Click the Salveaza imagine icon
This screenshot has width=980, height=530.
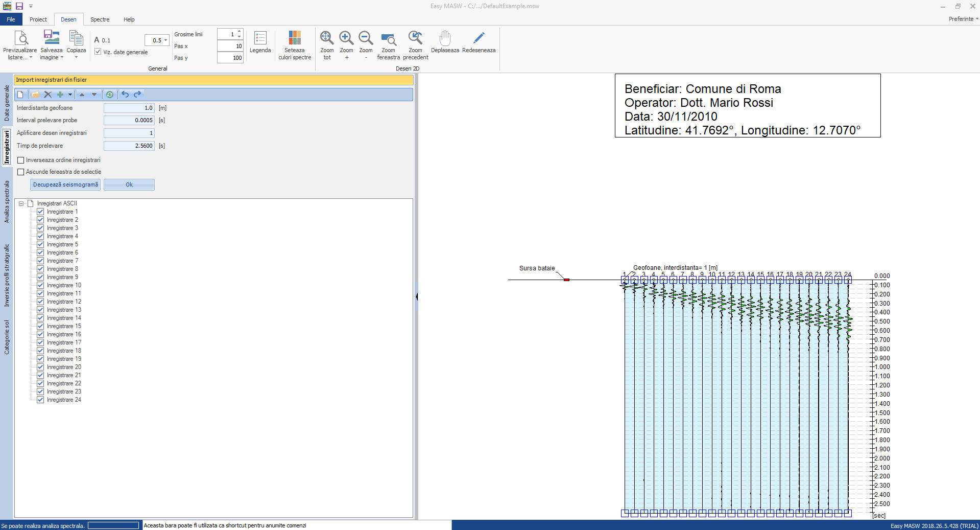point(51,38)
